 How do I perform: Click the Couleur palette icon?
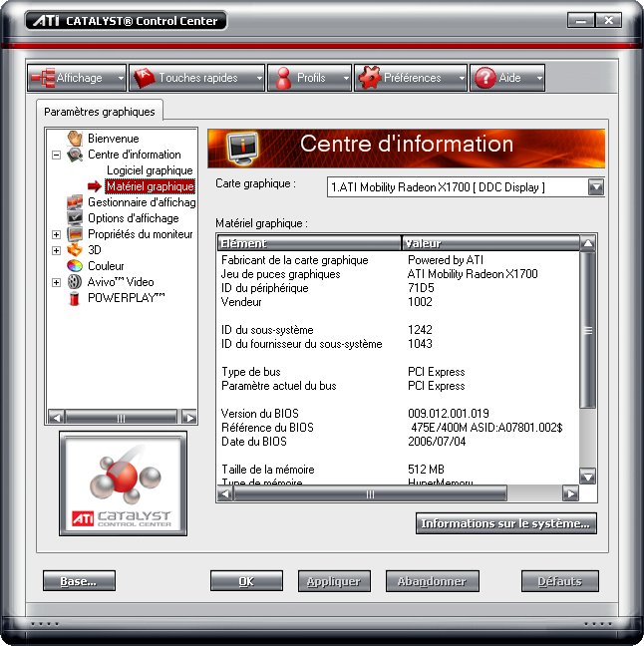point(74,266)
